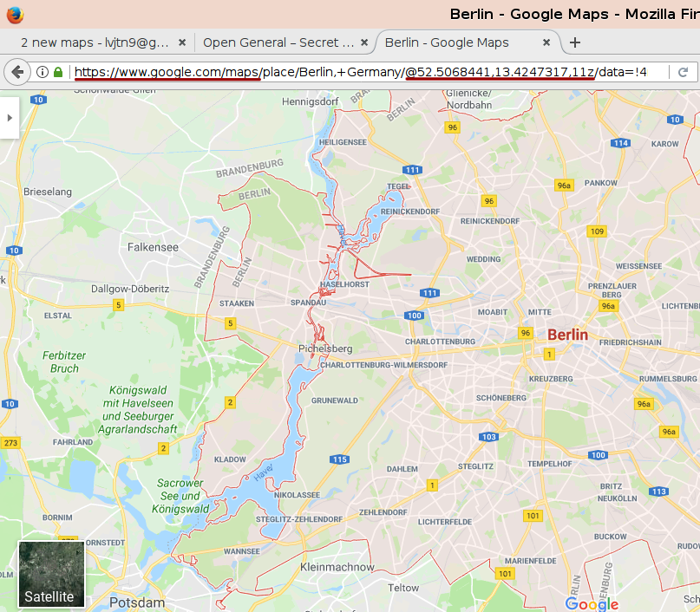The width and height of the screenshot is (700, 612).
Task: Click the 'BUCKOW' label on map
Action: 610,537
